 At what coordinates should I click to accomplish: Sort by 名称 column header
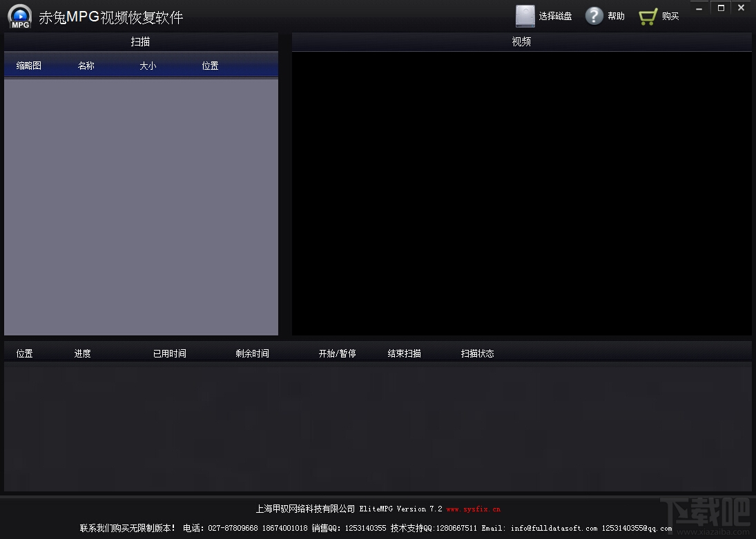click(86, 66)
